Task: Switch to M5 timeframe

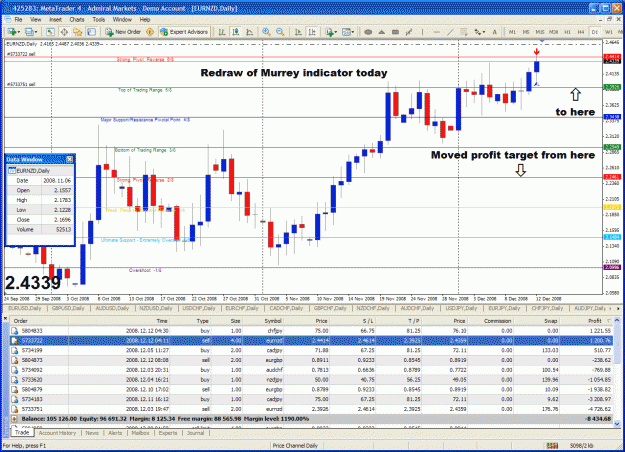Action: 526,32
